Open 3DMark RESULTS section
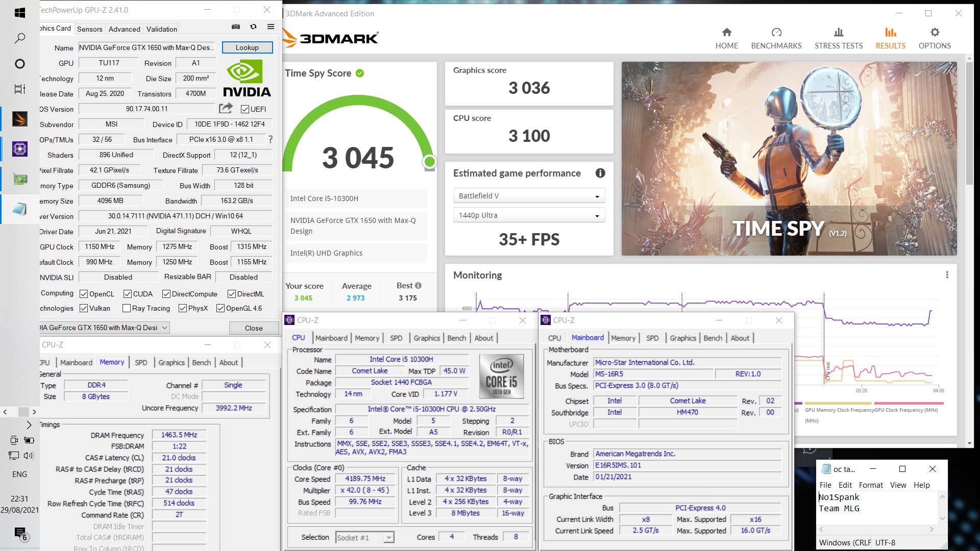Screen dimensions: 980x551 [x=890, y=39]
